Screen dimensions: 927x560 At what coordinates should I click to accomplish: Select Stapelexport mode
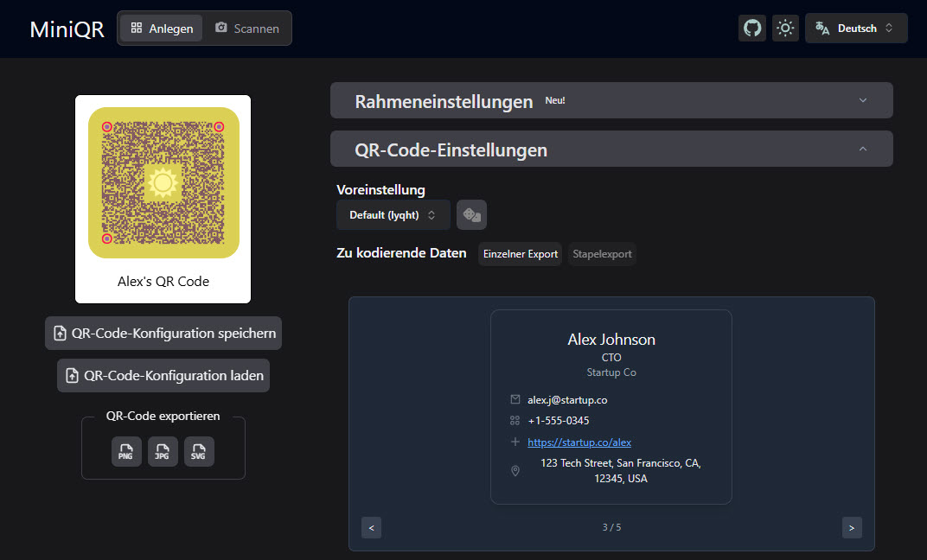pos(602,254)
